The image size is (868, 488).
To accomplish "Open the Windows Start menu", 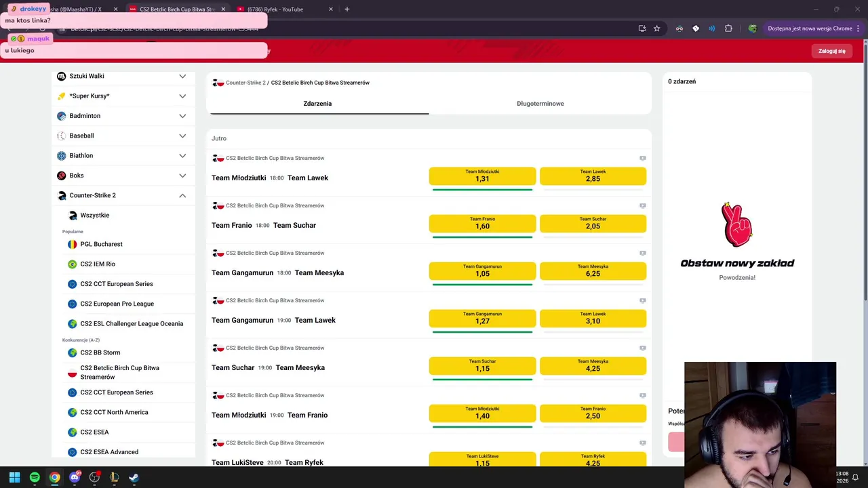I will pos(14,477).
